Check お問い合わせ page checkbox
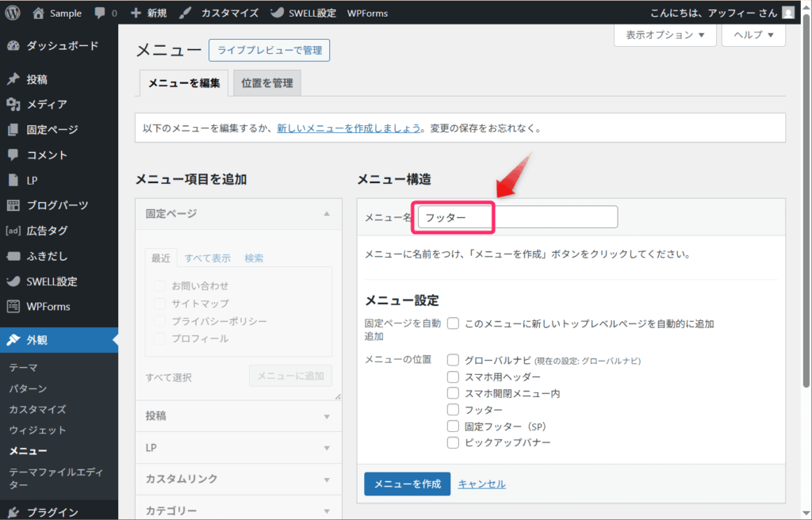The image size is (812, 520). click(159, 286)
